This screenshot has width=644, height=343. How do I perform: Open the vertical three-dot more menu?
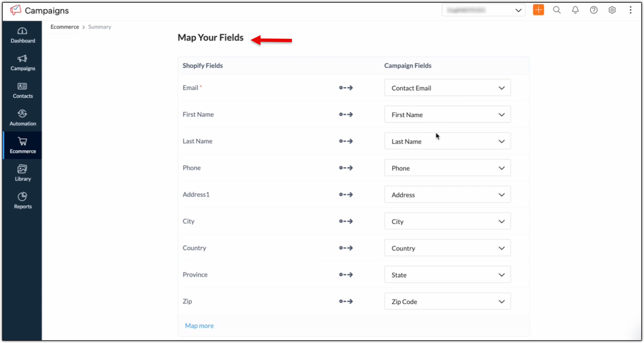click(x=630, y=10)
